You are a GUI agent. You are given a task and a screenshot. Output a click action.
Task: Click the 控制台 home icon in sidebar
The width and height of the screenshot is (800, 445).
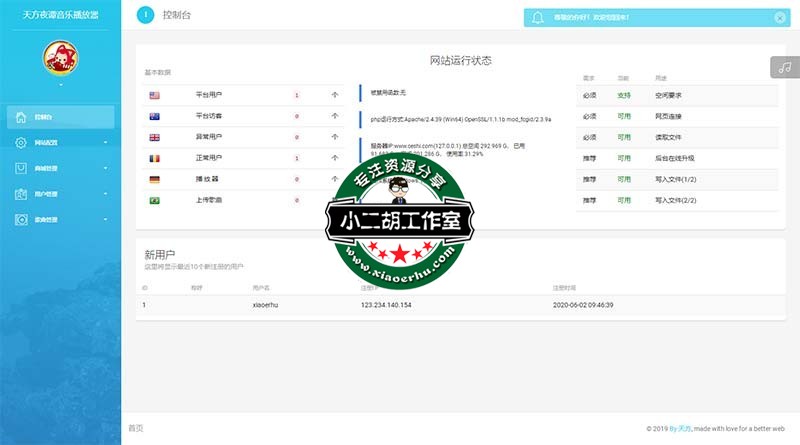point(20,117)
